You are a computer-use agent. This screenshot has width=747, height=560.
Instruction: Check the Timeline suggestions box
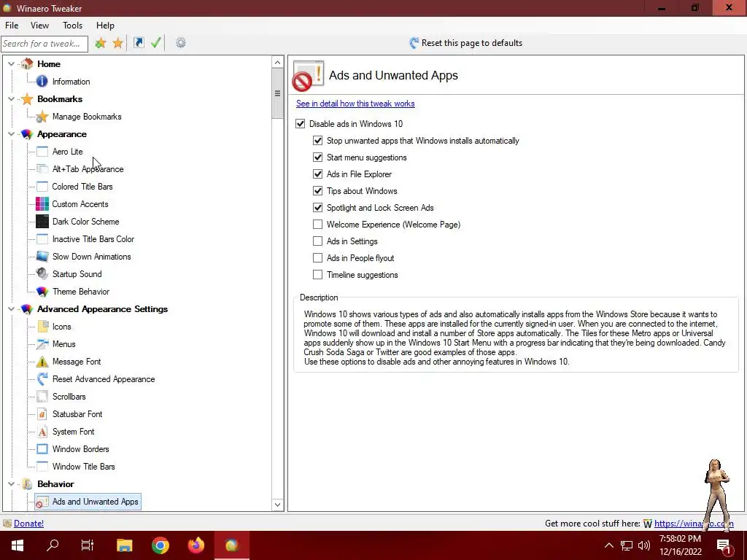[318, 274]
